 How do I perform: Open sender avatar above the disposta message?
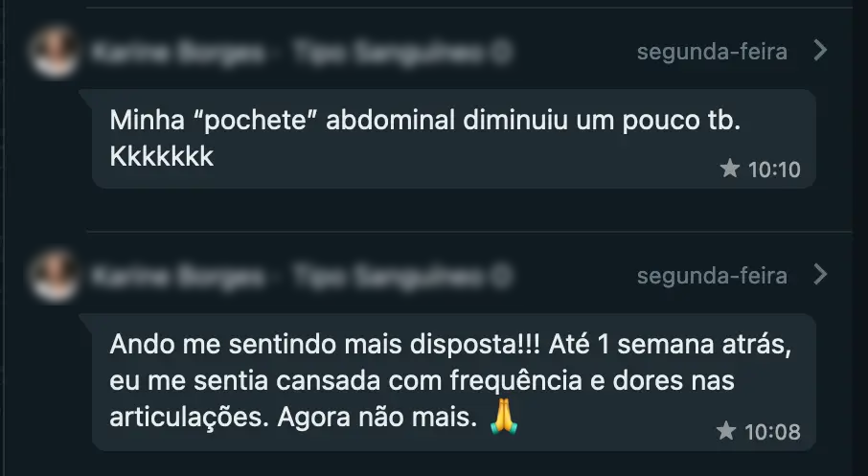pos(55,275)
